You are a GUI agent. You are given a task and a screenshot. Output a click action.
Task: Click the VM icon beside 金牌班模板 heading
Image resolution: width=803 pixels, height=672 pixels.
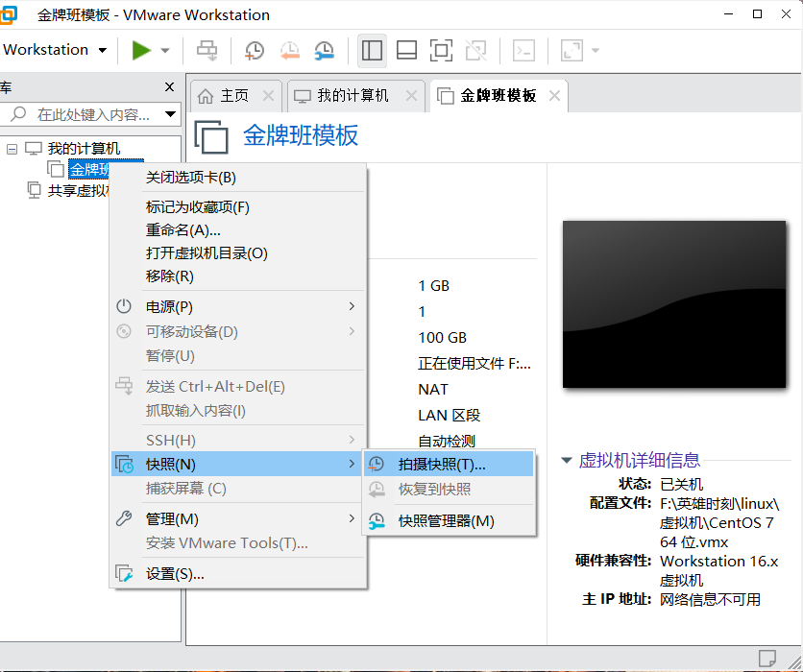[211, 136]
